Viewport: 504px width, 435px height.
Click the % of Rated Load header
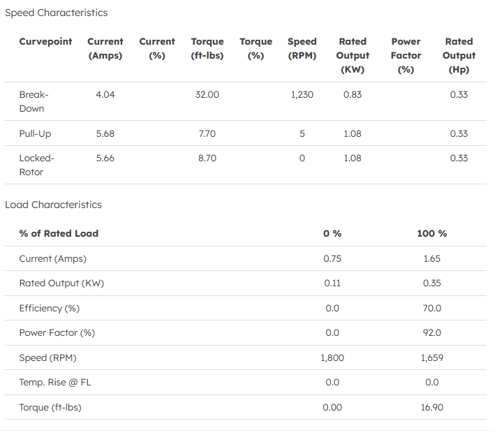pos(59,233)
